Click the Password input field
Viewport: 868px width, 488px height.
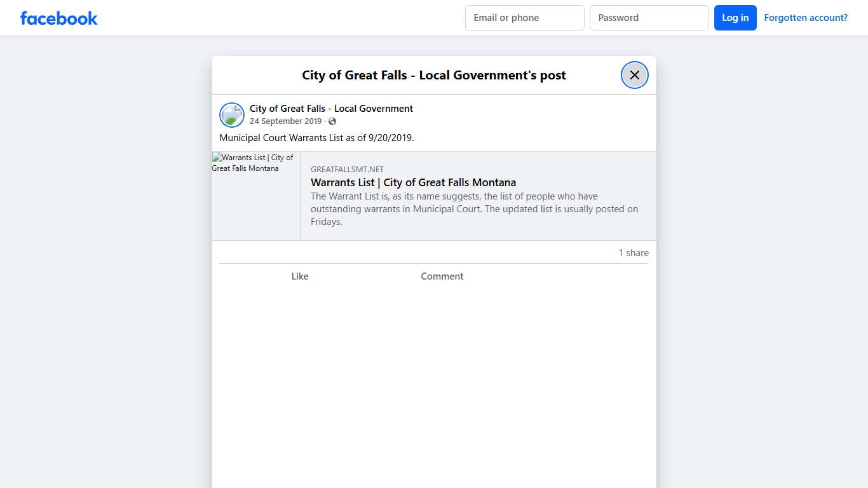pos(649,18)
